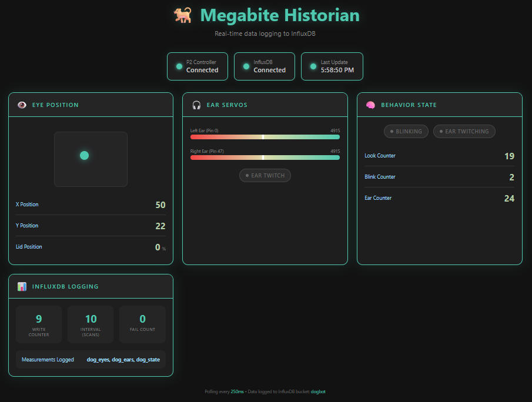Toggle the Ear Twitch pill in Ear Servos
The width and height of the screenshot is (532, 402).
point(265,176)
